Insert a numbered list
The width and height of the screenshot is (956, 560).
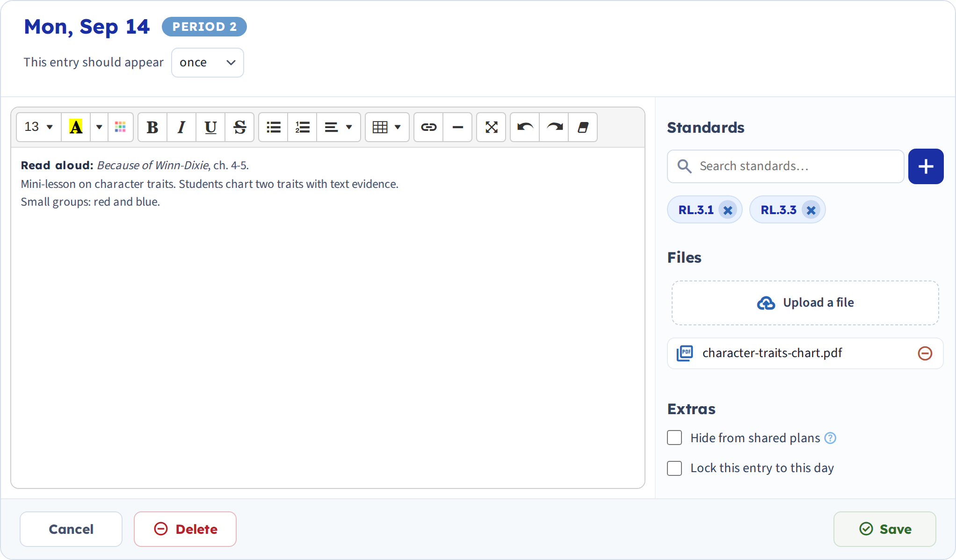point(303,127)
